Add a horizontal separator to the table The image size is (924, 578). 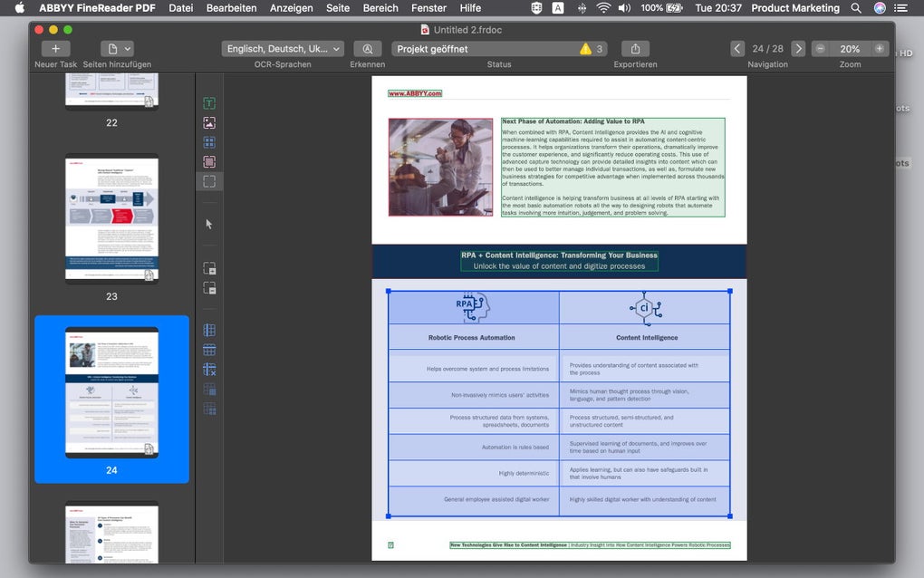209,350
